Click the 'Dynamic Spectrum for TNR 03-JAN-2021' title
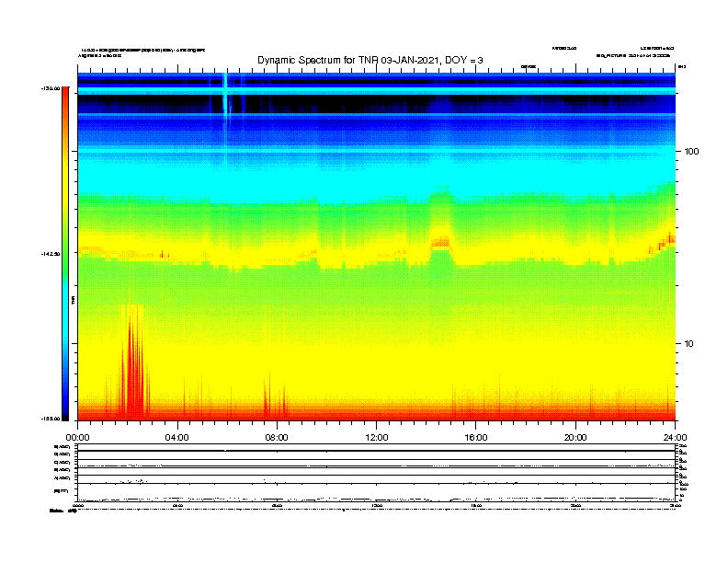Screen dimensions: 728x563 click(x=370, y=61)
